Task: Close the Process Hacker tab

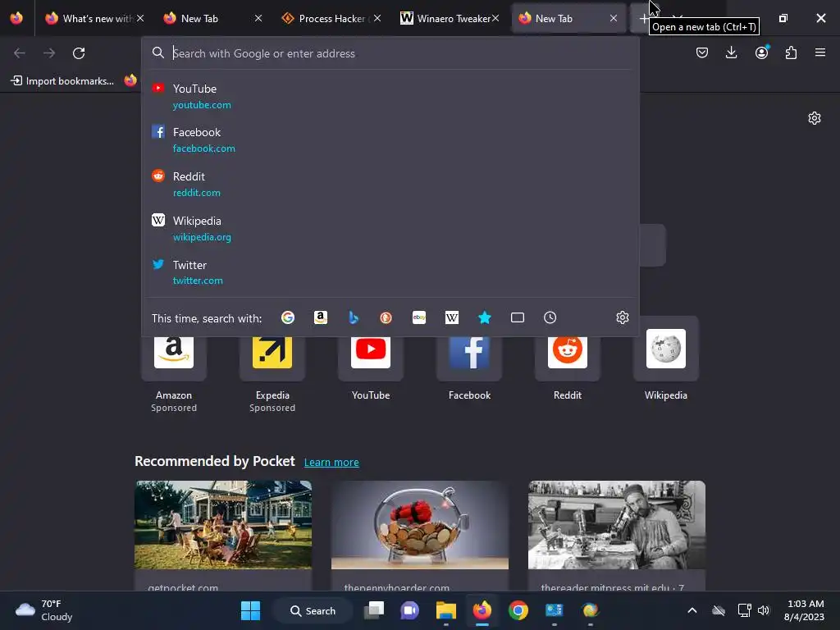Action: click(377, 18)
